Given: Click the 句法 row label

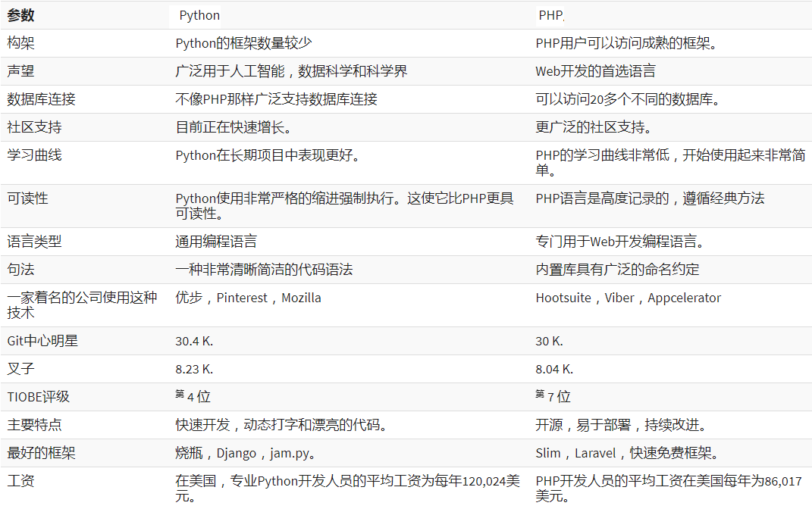Looking at the screenshot, I should point(20,270).
